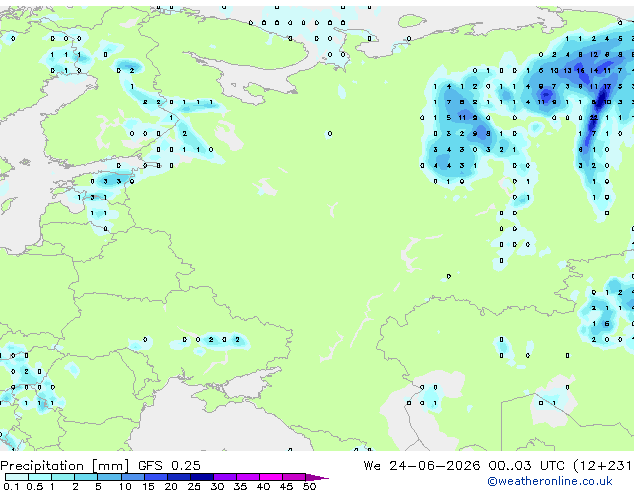Click the "We 24-06-2026" date text
The height and width of the screenshot is (490, 634).
coord(422,466)
